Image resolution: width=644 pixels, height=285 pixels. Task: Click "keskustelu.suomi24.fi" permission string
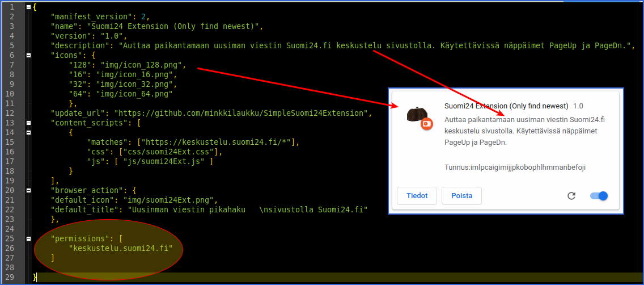point(120,249)
